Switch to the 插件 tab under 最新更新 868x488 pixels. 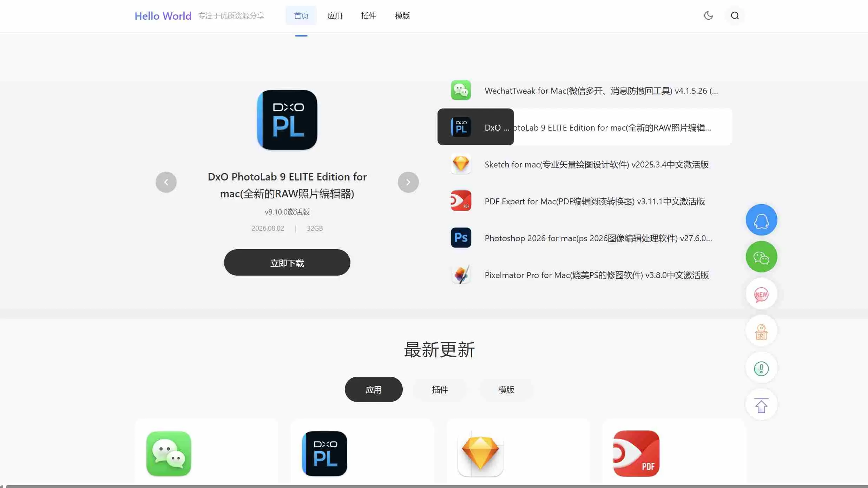coord(440,389)
